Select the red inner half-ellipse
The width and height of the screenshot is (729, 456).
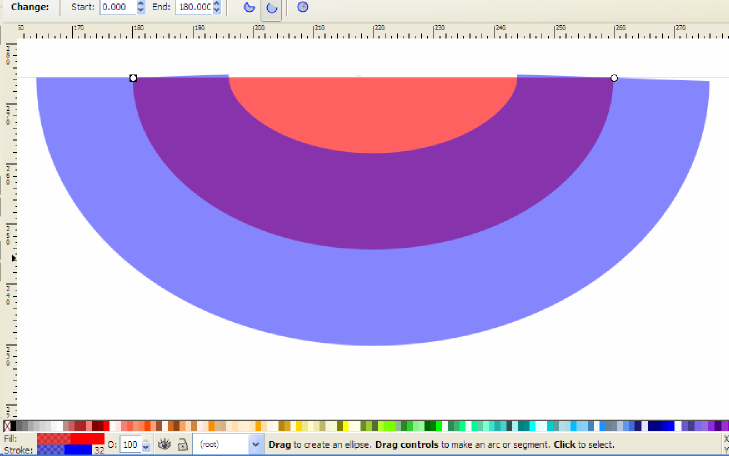click(x=372, y=112)
